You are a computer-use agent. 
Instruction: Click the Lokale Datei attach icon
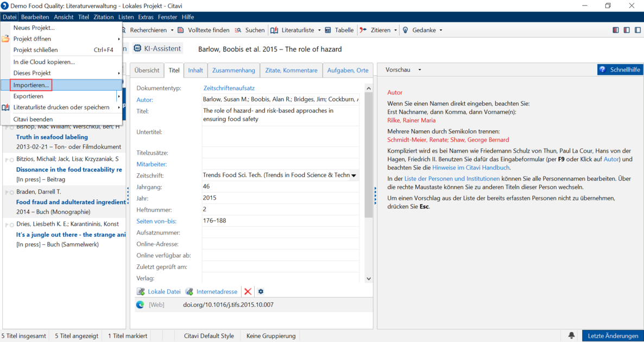click(141, 292)
